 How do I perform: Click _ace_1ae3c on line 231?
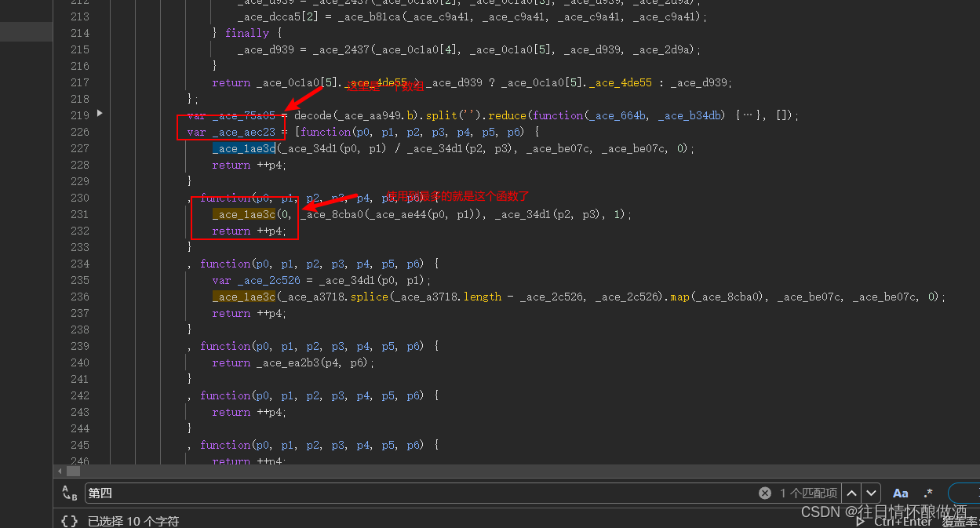[244, 214]
